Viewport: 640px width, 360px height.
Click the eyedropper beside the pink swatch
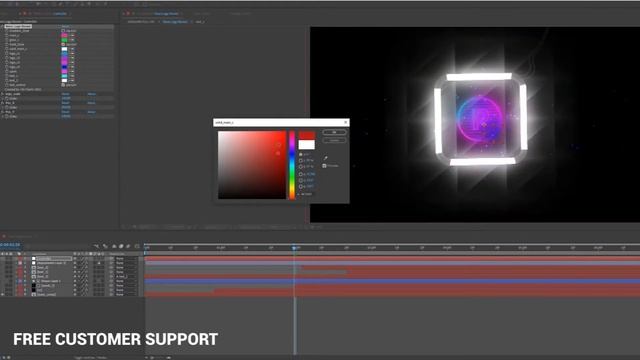pyautogui.click(x=72, y=35)
